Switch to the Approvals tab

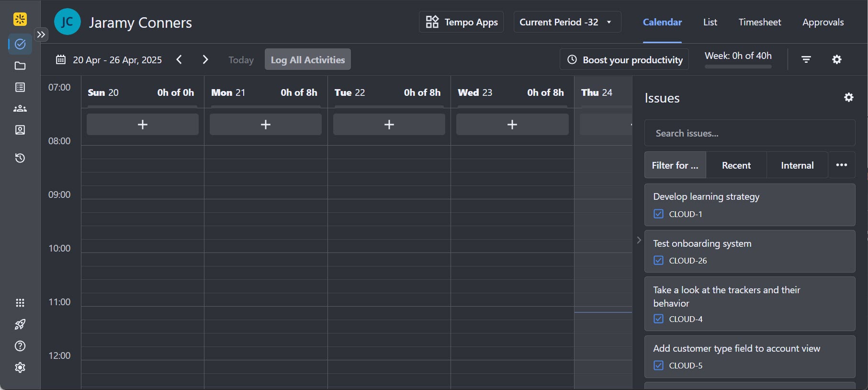click(823, 22)
